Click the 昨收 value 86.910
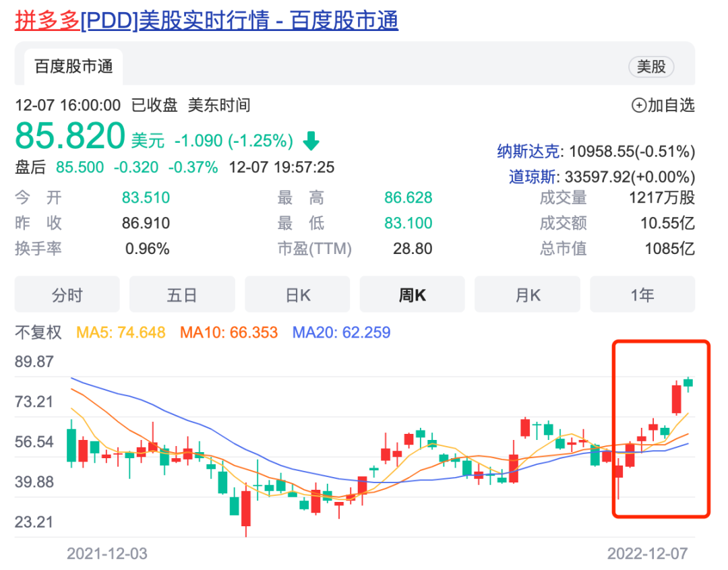 pos(146,223)
